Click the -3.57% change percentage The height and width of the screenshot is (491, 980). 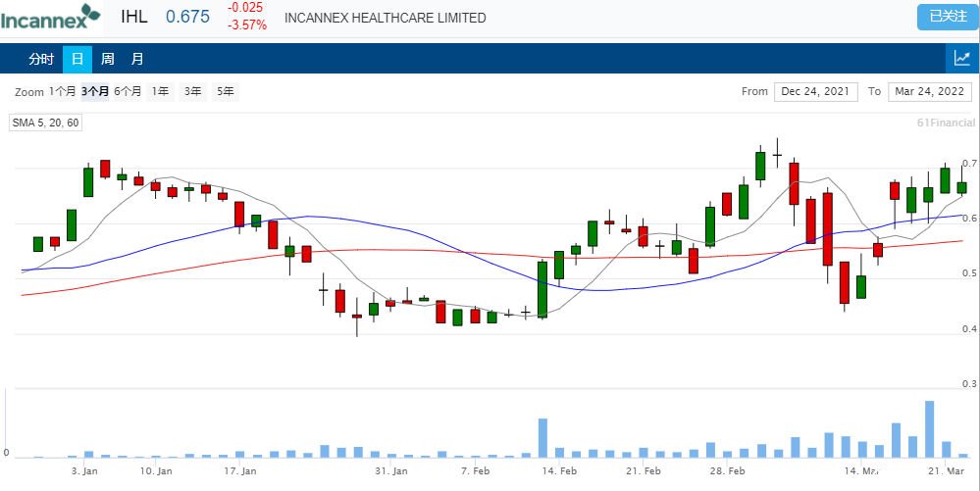pyautogui.click(x=247, y=25)
